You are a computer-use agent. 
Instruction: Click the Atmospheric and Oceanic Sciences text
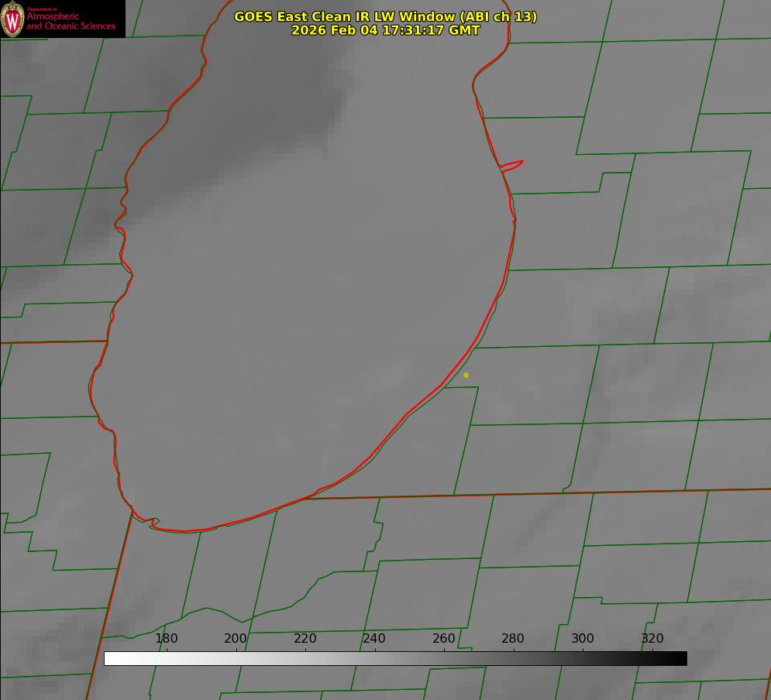71,21
